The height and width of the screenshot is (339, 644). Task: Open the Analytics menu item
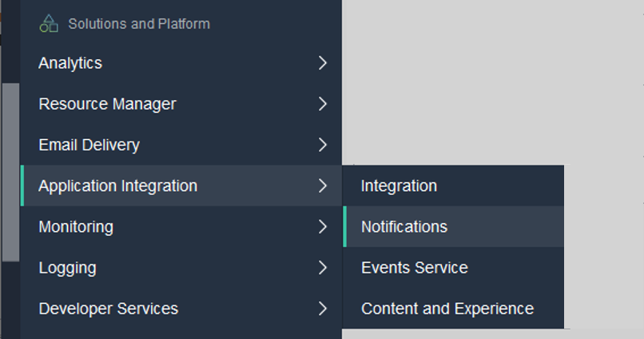[70, 63]
